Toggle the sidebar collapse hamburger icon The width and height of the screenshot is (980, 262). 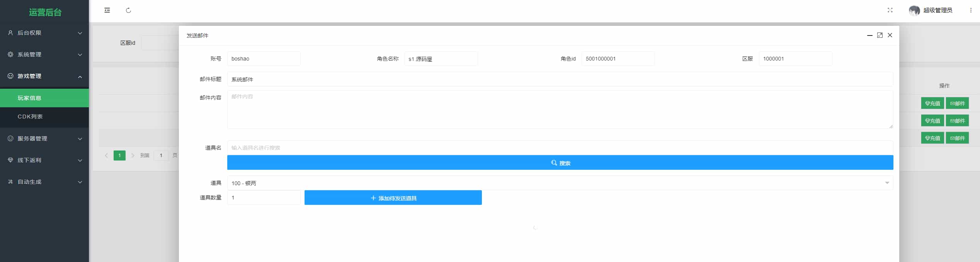[107, 10]
